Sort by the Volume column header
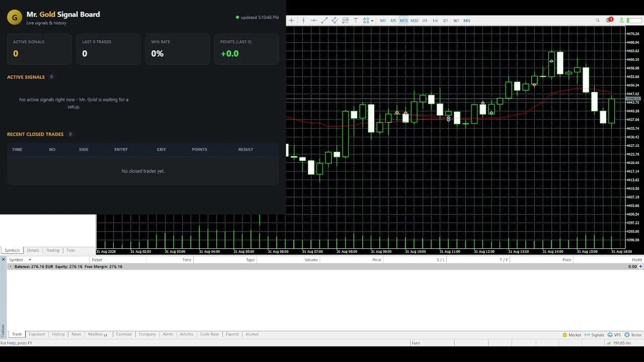Screen dimensions: 644x362 point(288,260)
